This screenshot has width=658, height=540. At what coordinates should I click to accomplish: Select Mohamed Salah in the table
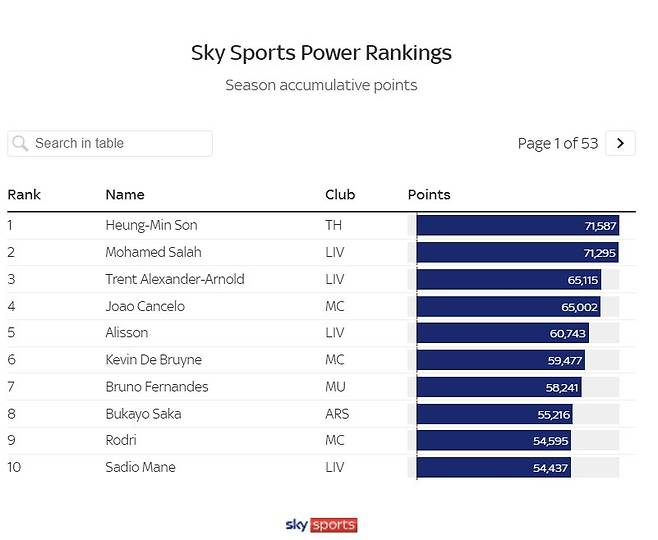coord(152,252)
